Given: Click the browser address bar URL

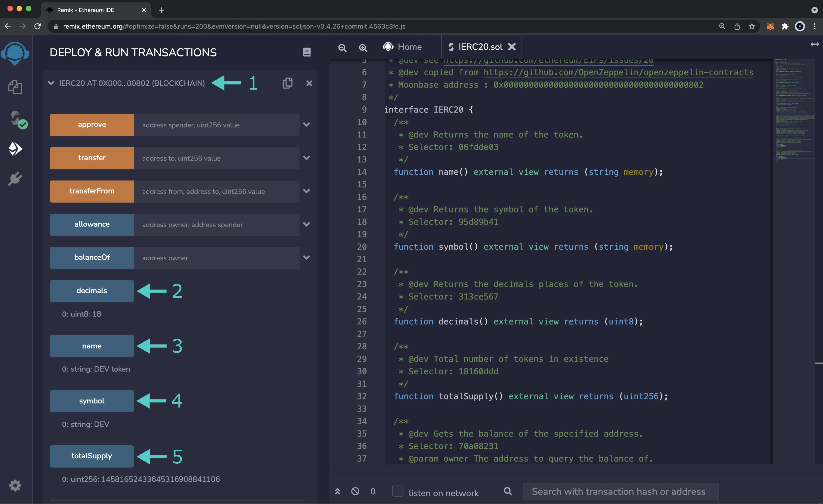Looking at the screenshot, I should click(234, 26).
